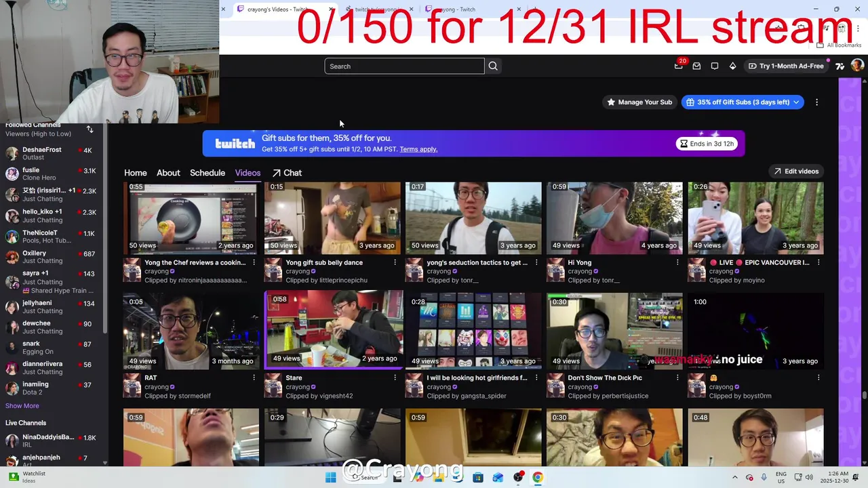
Task: Open options for 'EPIC VANCOUVER' clip
Action: [x=818, y=262]
